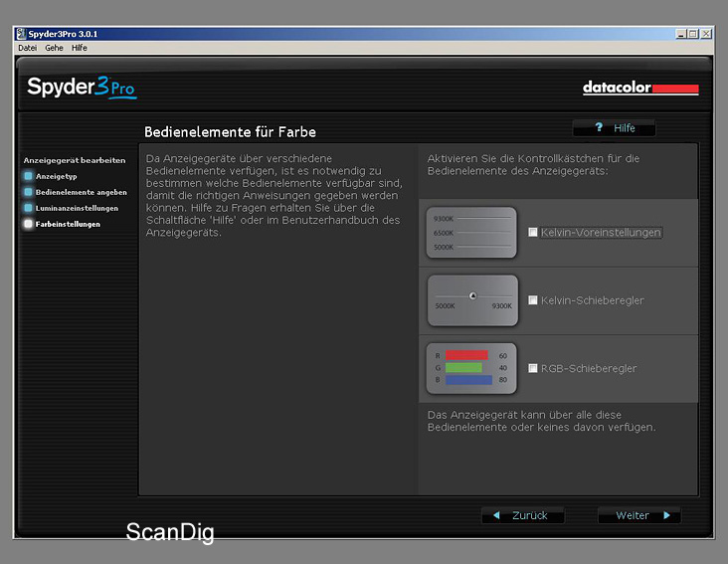Screen dimensions: 728x564
Task: Click the Spyder3Pro logo
Action: [x=82, y=87]
